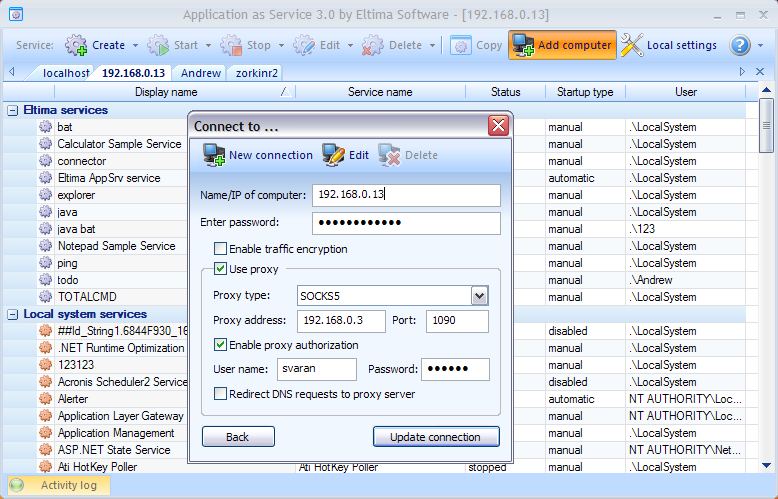The width and height of the screenshot is (778, 499).
Task: Click orange gear icon of Application Management
Action: [45, 433]
